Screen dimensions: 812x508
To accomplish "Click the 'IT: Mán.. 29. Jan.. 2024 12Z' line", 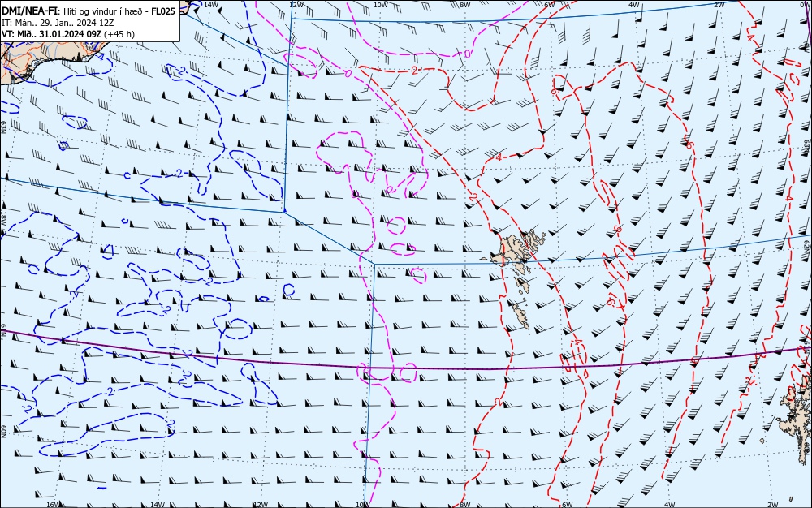I will [58, 23].
